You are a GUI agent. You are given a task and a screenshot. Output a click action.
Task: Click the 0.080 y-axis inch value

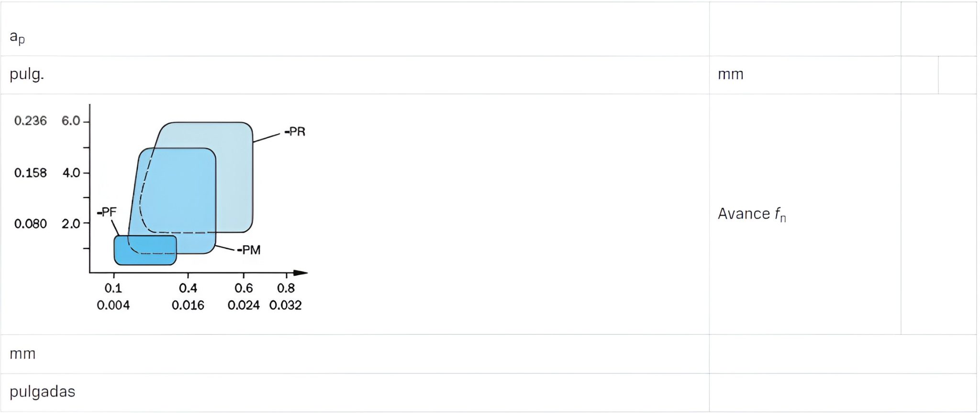(31, 224)
